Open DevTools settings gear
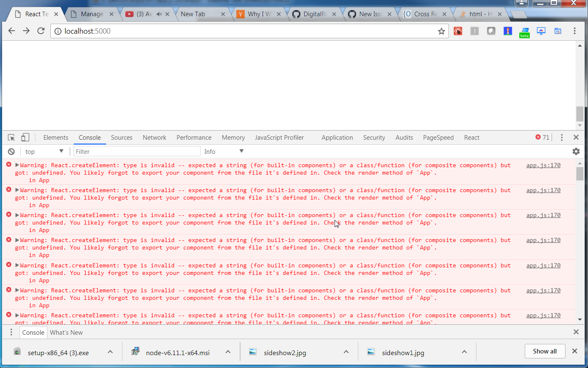 tap(576, 151)
